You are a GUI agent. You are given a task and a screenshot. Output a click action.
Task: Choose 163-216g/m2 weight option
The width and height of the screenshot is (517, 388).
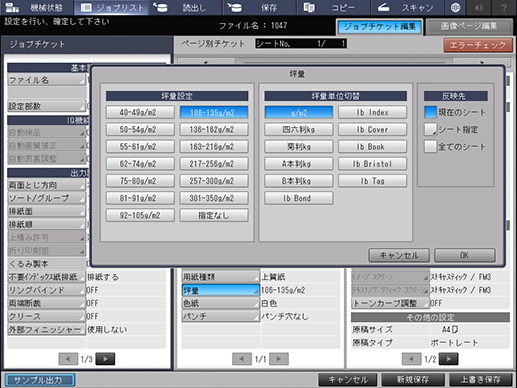pyautogui.click(x=214, y=147)
